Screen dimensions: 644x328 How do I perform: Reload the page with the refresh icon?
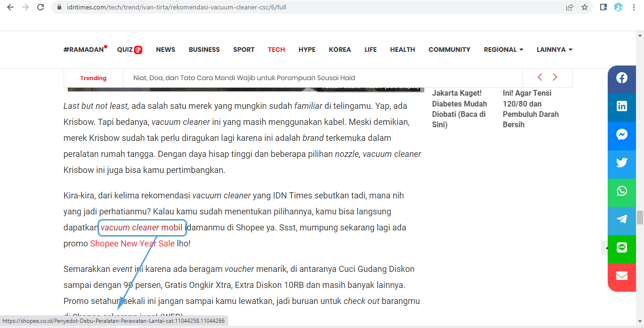41,7
